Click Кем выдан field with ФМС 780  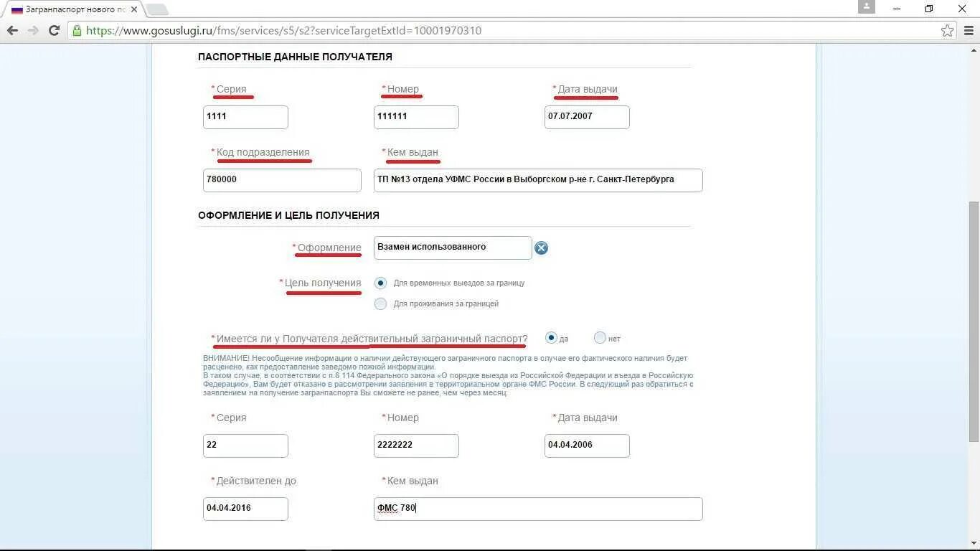click(x=538, y=509)
